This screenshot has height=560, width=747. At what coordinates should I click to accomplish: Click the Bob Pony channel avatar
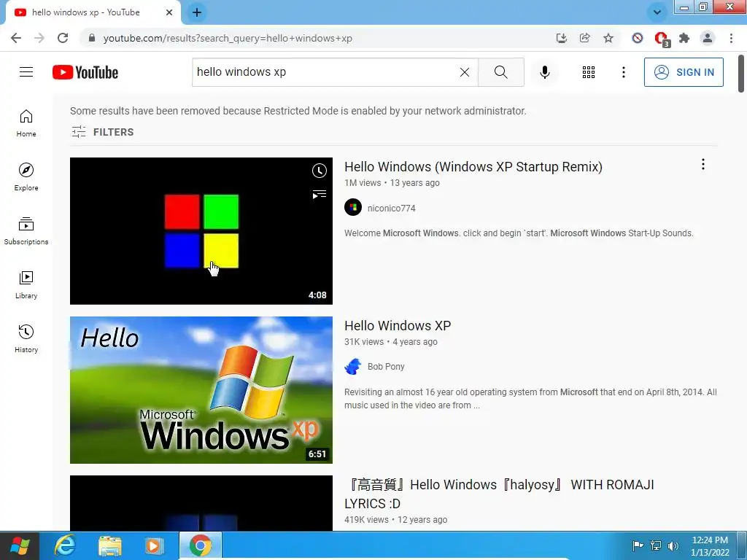(x=353, y=366)
